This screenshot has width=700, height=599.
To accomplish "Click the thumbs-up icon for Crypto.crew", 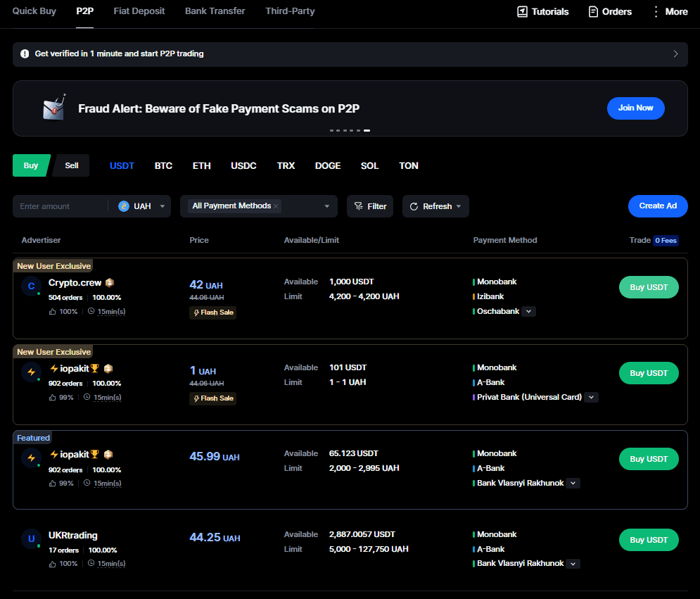I will (52, 311).
